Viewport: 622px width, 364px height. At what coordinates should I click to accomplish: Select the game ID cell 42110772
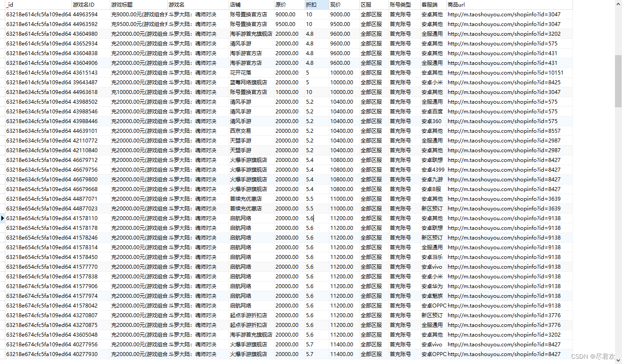point(90,141)
